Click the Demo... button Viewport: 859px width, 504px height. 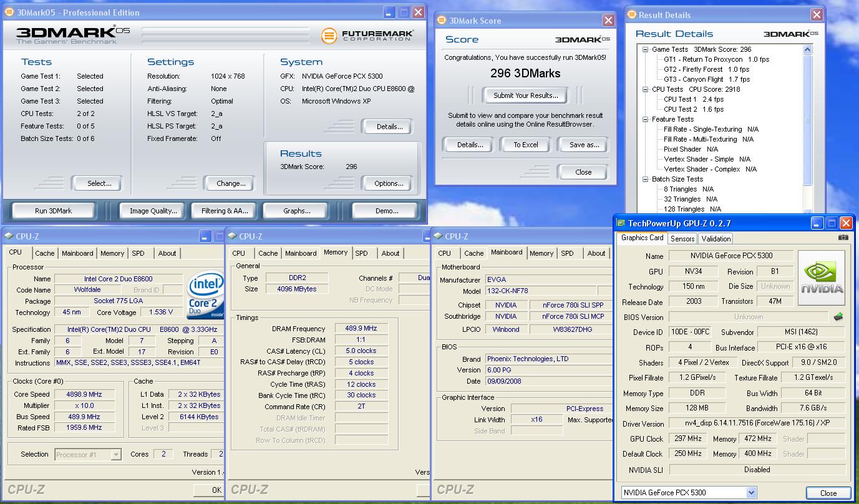386,211
